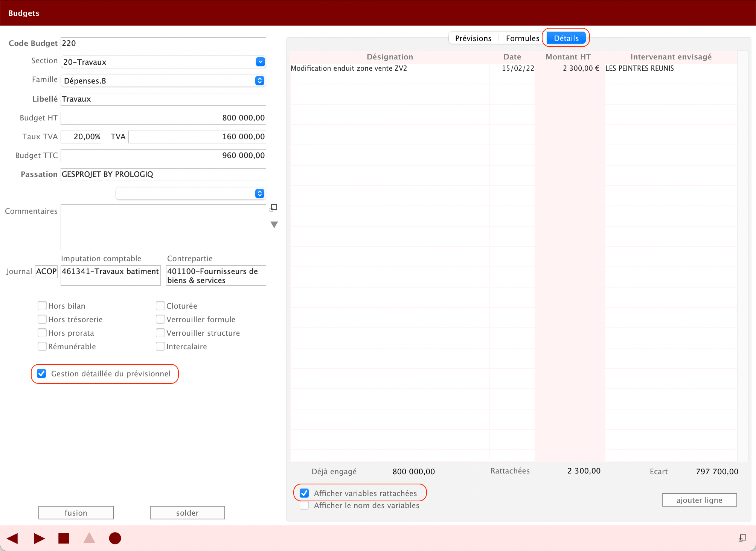
Task: Click the Budget HT amount field
Action: [x=163, y=118]
